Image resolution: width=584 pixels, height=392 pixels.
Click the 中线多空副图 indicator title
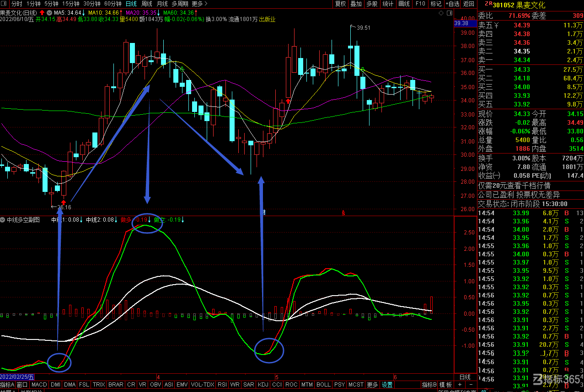coord(23,220)
